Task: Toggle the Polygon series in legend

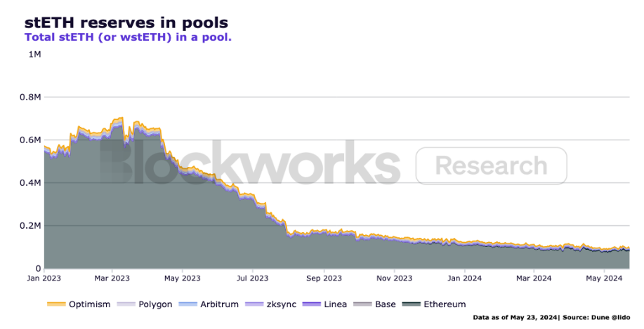Action: click(144, 304)
